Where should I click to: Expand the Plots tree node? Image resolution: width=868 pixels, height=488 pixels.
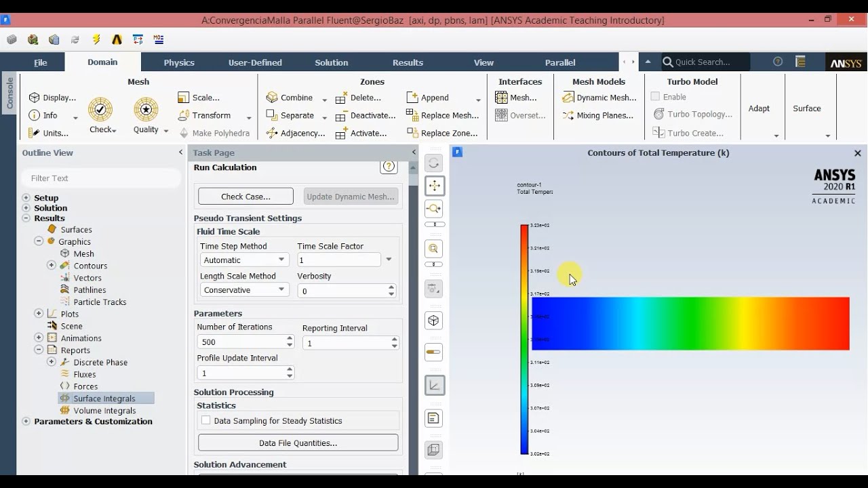[x=39, y=313]
